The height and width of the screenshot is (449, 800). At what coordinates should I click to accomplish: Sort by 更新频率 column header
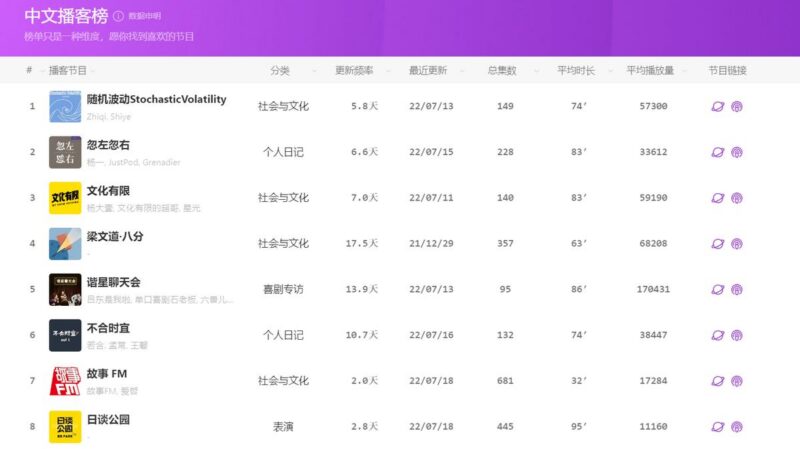354,70
